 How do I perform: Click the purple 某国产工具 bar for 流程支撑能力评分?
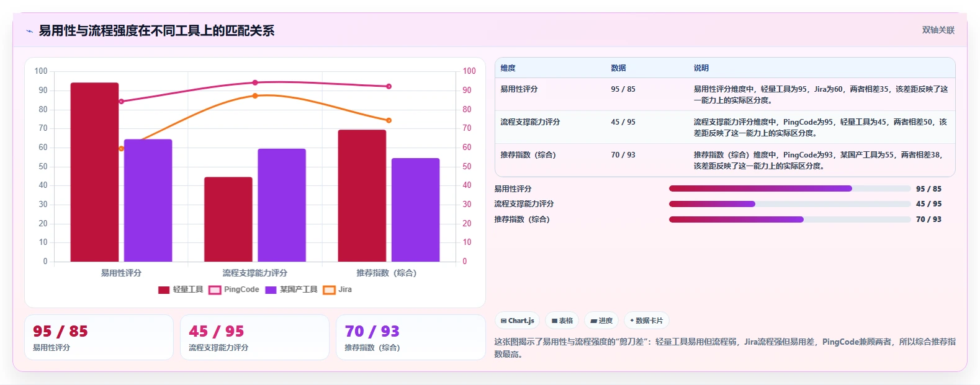(x=282, y=205)
